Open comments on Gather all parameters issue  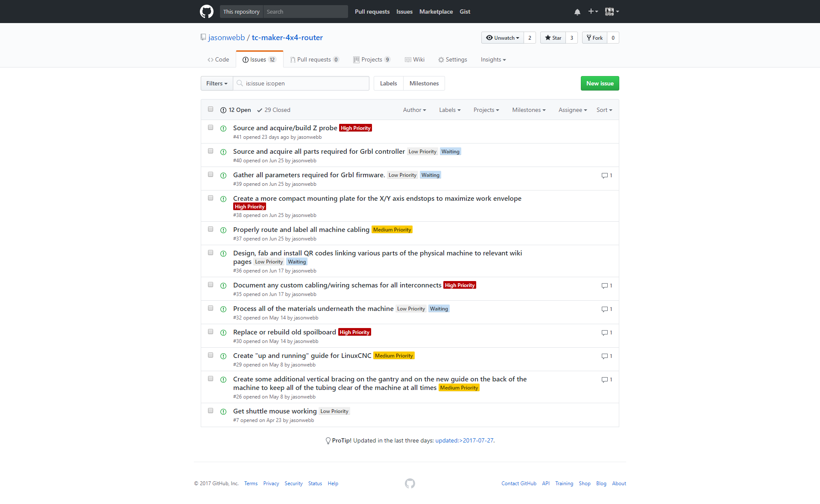point(607,176)
